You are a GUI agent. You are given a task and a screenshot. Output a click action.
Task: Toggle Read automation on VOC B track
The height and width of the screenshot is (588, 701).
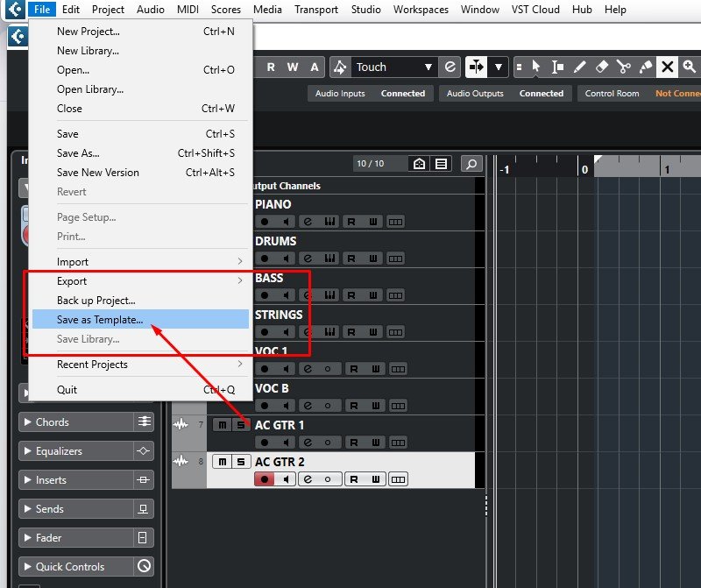pos(354,406)
